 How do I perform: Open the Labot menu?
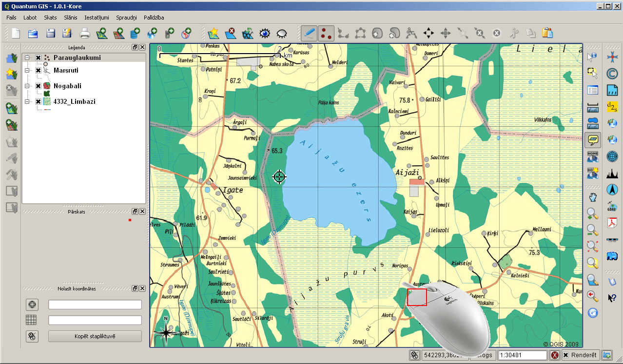pyautogui.click(x=30, y=18)
